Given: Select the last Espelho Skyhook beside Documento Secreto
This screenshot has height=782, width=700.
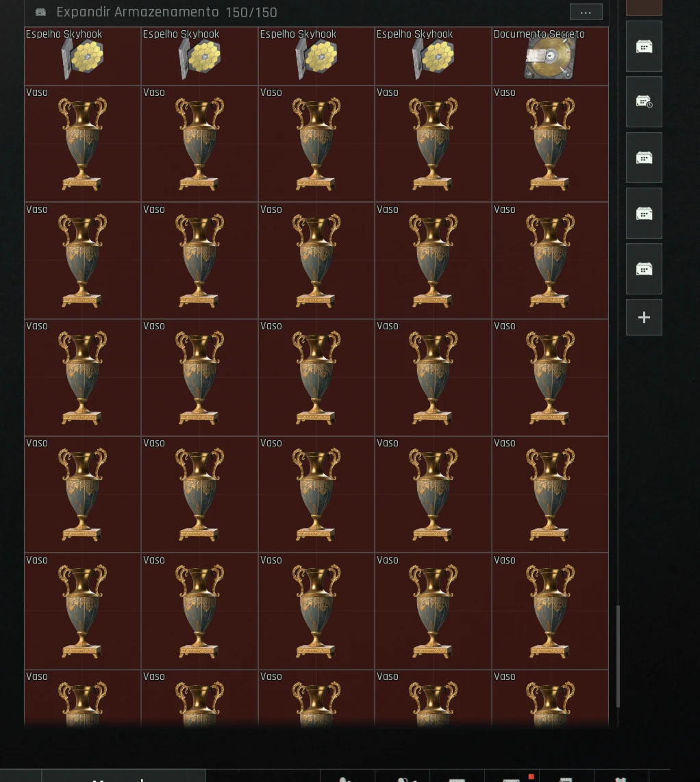Looking at the screenshot, I should coord(433,56).
